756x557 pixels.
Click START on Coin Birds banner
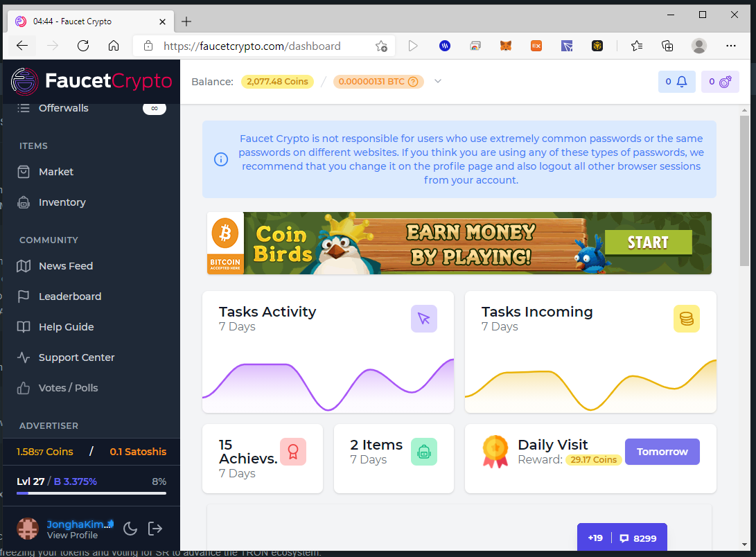click(x=648, y=242)
